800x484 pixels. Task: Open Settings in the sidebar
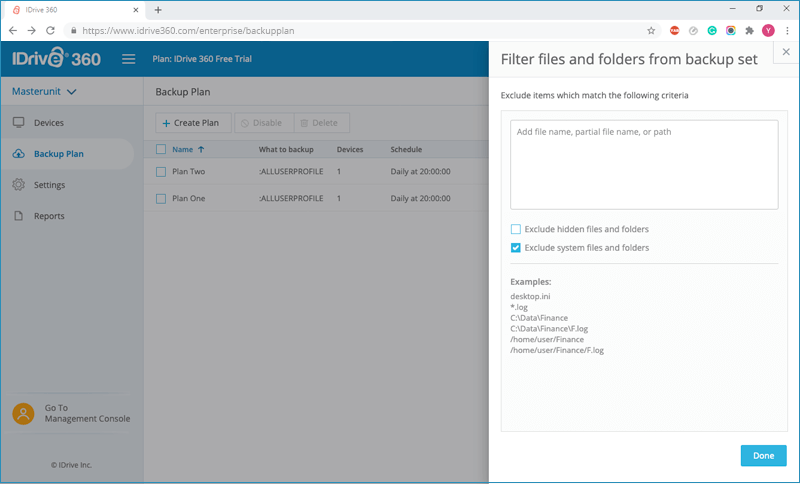(x=67, y=185)
